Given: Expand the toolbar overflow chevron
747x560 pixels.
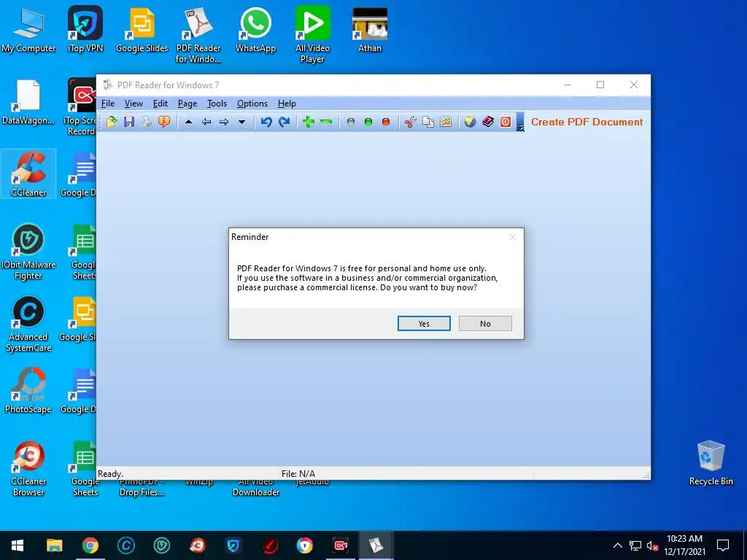Looking at the screenshot, I should [520, 122].
